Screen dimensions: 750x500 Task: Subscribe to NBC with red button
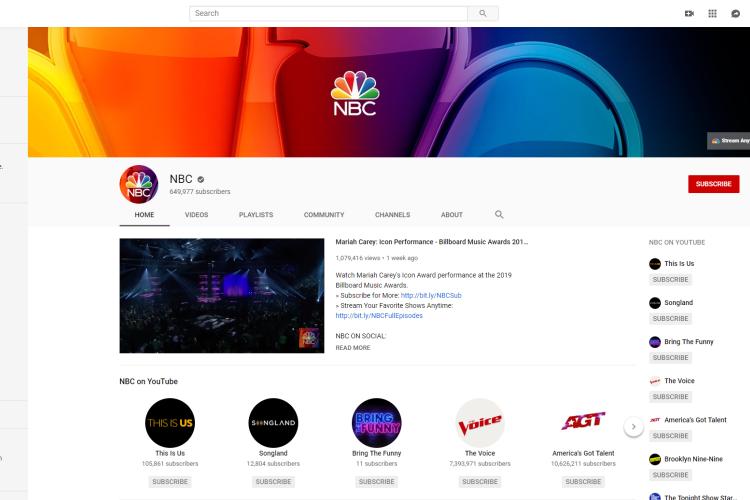(714, 184)
